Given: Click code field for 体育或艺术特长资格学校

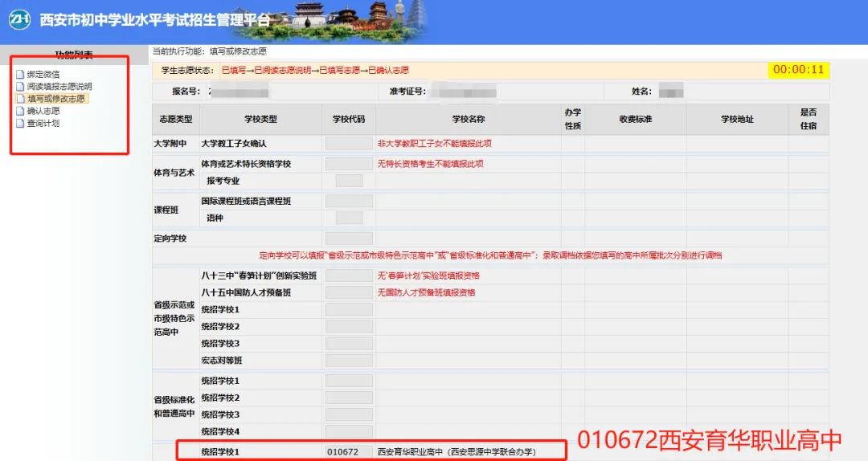Looking at the screenshot, I should pos(349,164).
